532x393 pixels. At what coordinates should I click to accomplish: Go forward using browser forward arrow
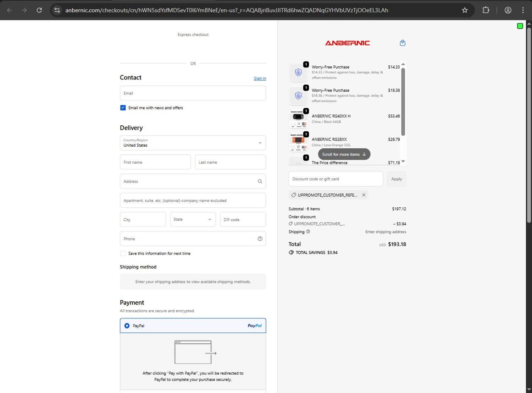[24, 10]
